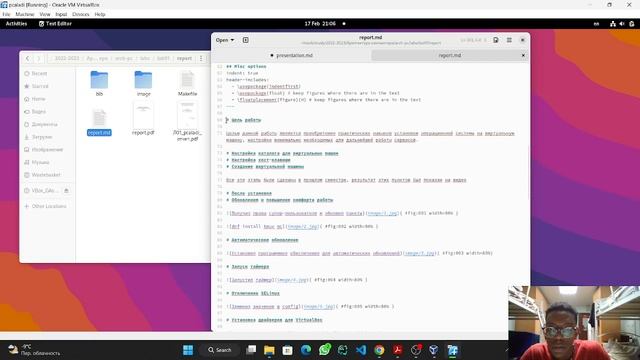Open Изображения in the Files sidebar
This screenshot has width=640, height=360.
(47, 149)
